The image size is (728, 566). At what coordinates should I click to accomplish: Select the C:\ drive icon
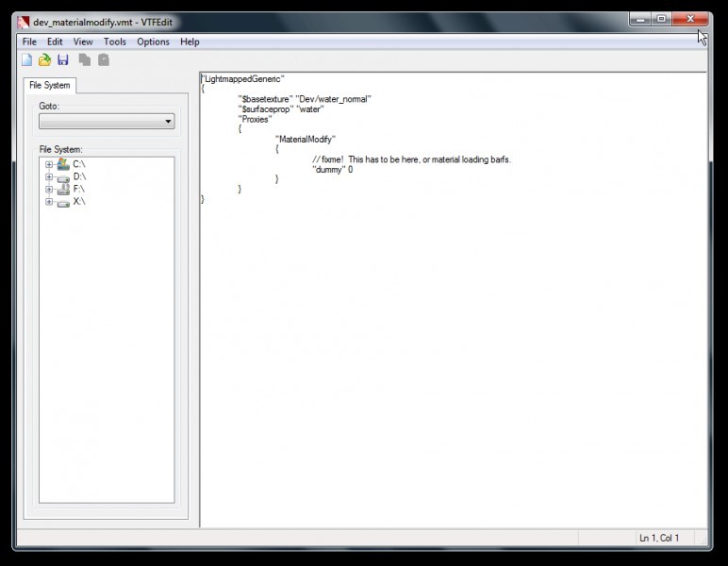(63, 164)
